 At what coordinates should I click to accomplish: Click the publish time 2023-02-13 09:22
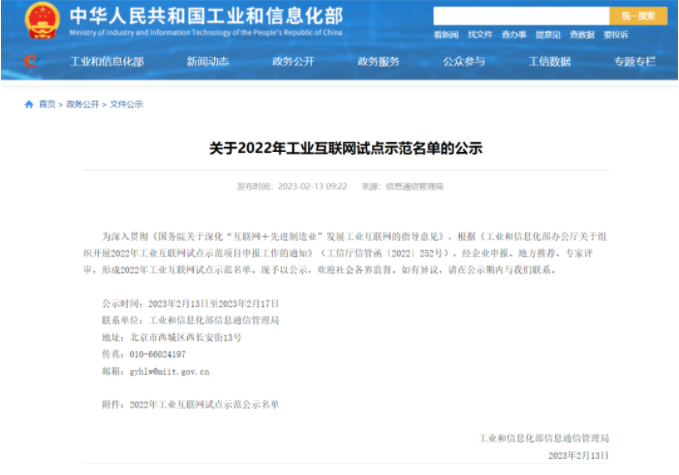[312, 187]
